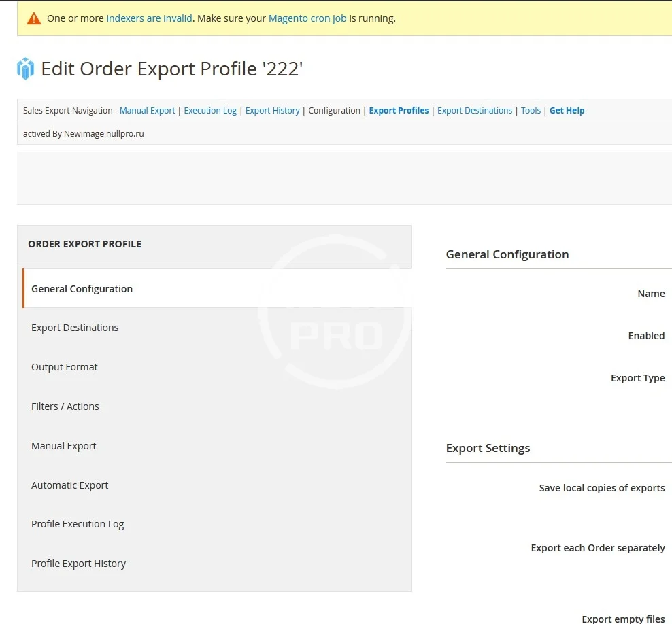Switch to Export Destinations sidebar tab
Screen dimensions: 672x624
tap(75, 328)
